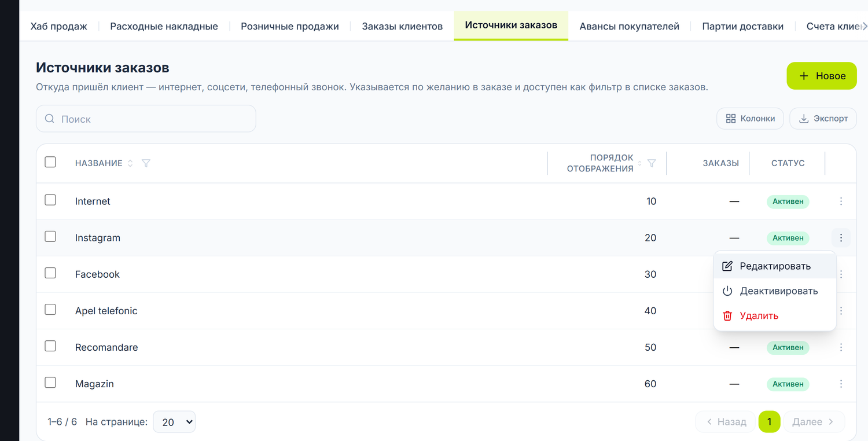Check the Magazin row checkbox
868x441 pixels.
50,383
